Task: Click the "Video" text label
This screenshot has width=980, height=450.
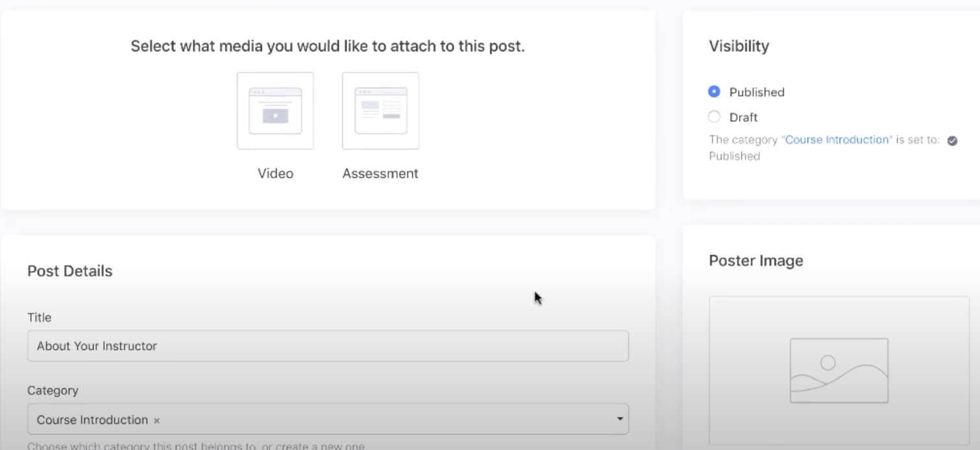Action: (275, 173)
